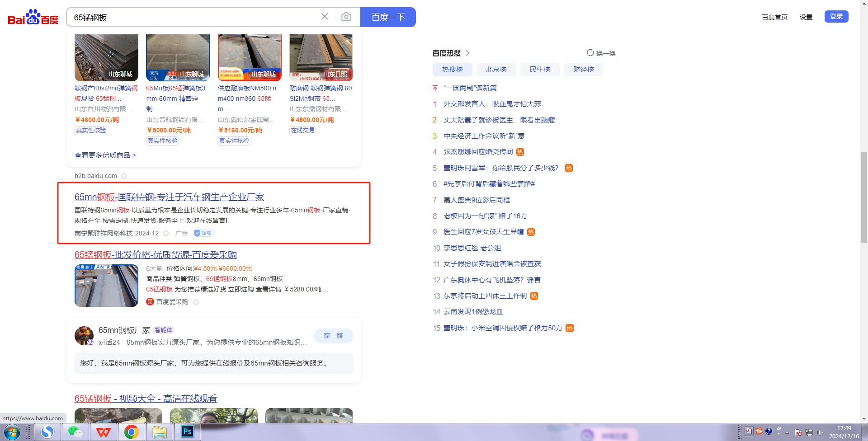
Task: Open the 65锰钢板 - 视频大全 result
Action: coord(146,399)
